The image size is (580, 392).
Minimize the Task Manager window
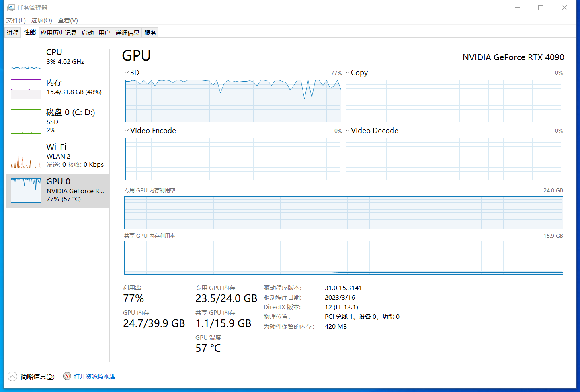click(517, 8)
